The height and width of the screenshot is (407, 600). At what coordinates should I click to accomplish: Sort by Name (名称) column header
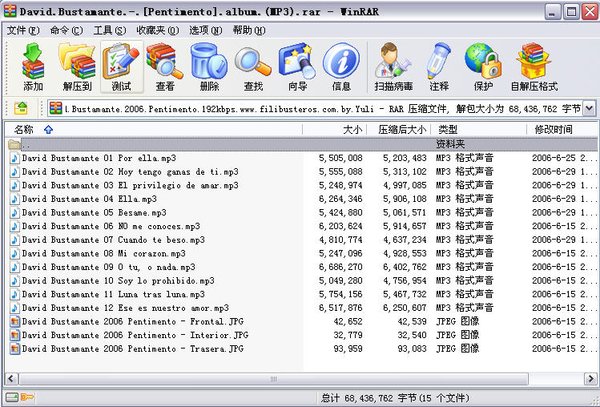[x=154, y=130]
